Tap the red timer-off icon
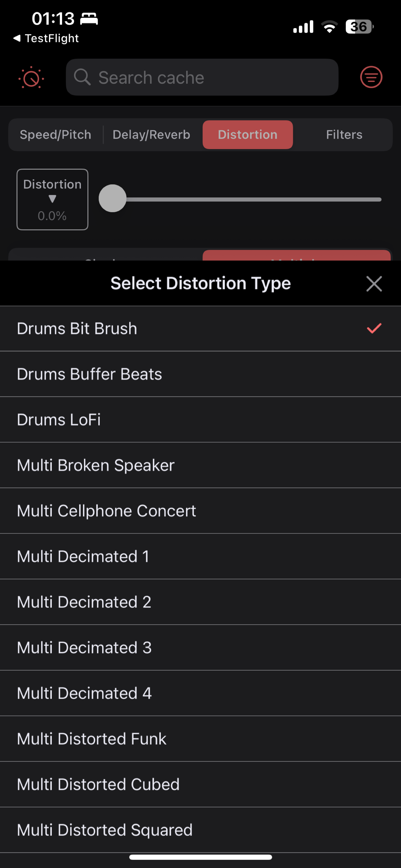401x868 pixels. point(31,77)
